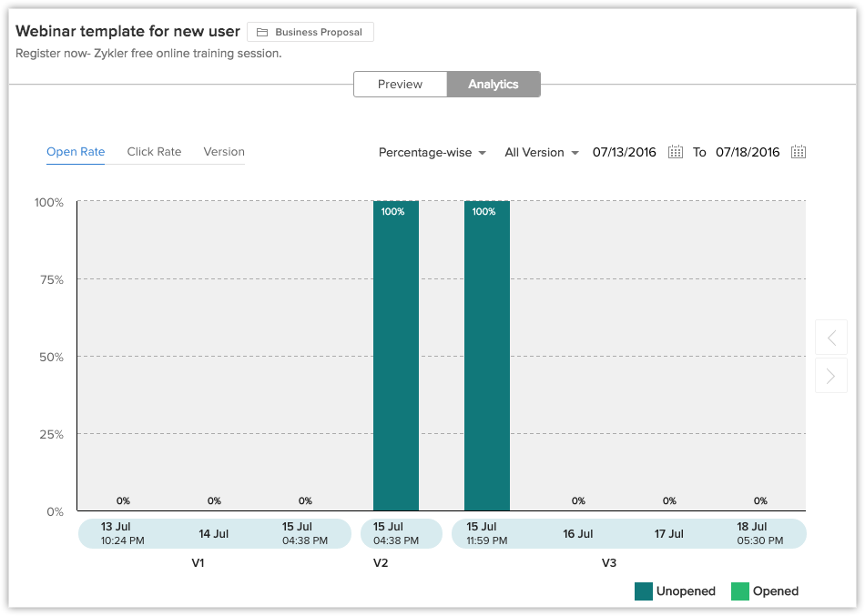Open the Version tab
Viewport: 865px width, 616px height.
coord(224,152)
